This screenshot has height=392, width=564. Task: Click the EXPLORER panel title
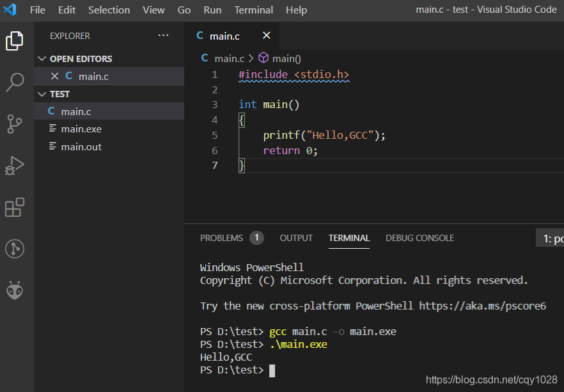click(70, 36)
